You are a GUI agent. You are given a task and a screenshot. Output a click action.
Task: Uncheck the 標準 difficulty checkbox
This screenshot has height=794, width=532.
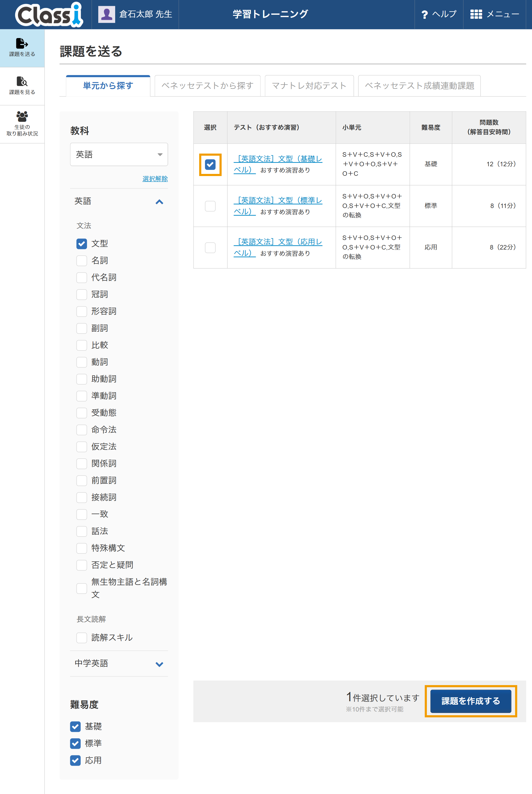tap(75, 744)
